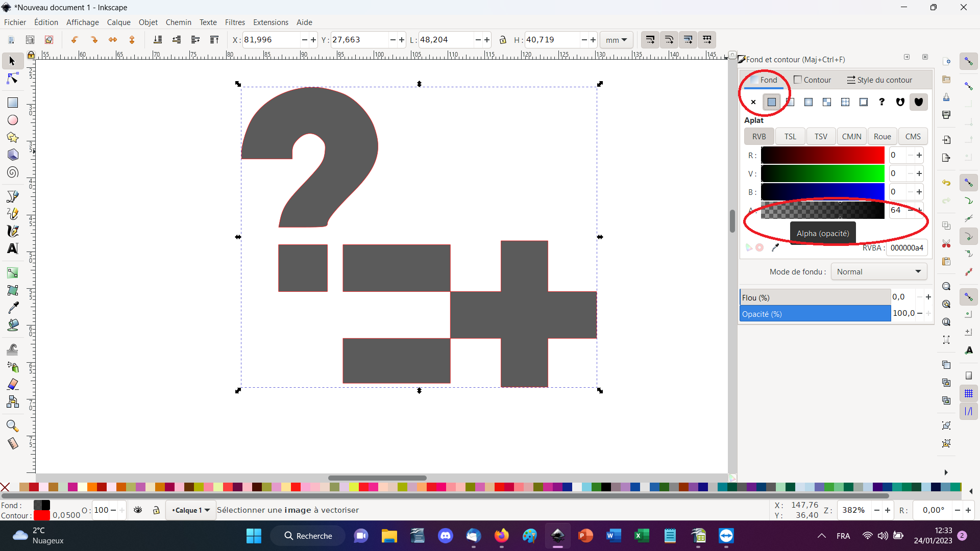
Task: Click the Group objects icon
Action: (946, 425)
